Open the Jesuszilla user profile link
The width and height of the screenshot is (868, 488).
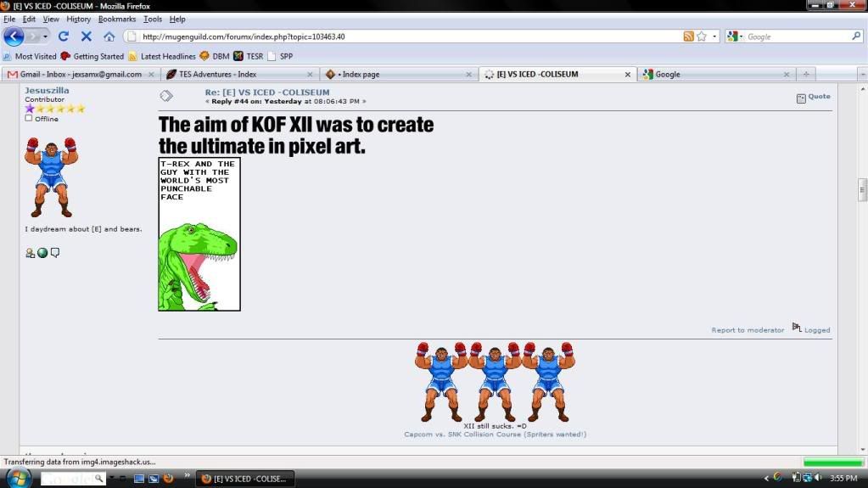[47, 90]
